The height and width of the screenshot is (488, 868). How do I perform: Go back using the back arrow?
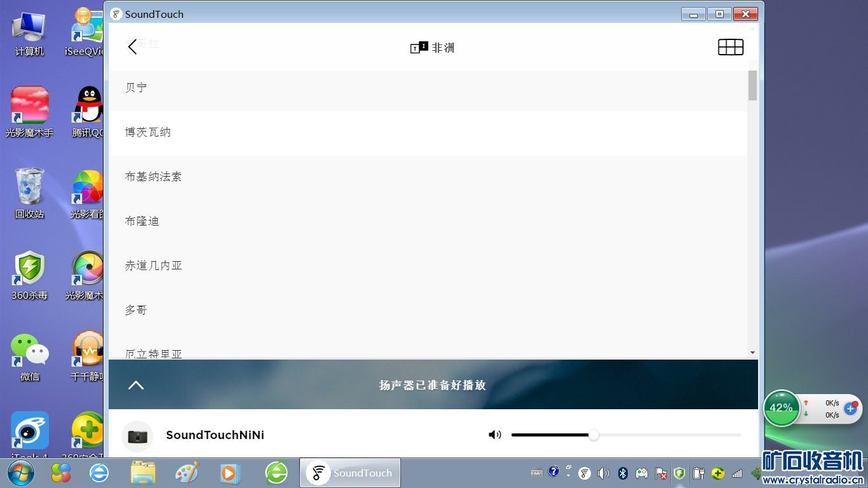(x=132, y=46)
